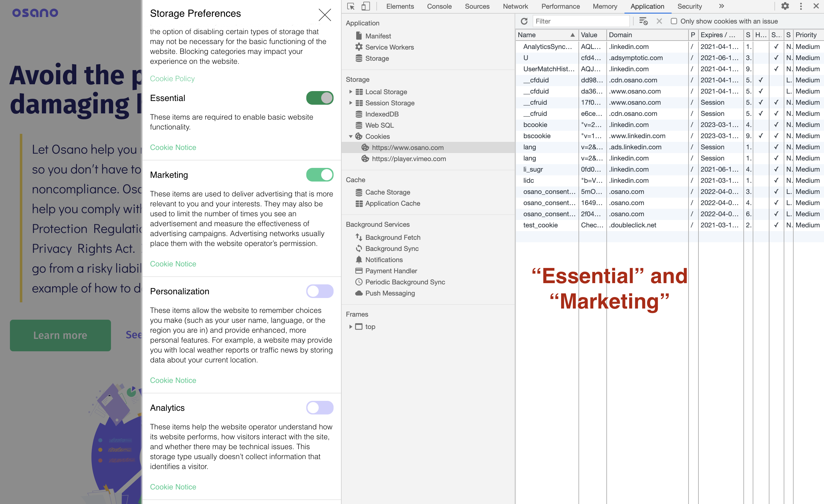Screen dimensions: 824x504
Task: Toggle the Marketing switch off
Action: point(320,175)
